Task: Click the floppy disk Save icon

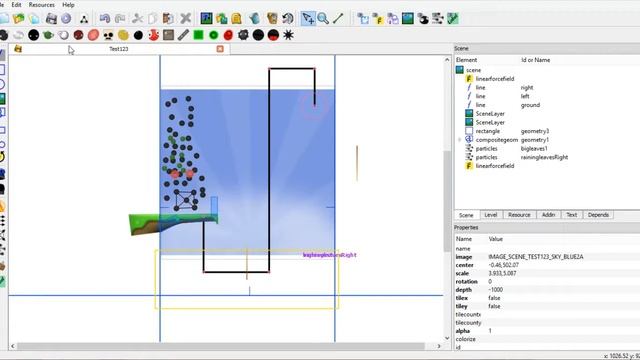Action: click(x=51, y=18)
